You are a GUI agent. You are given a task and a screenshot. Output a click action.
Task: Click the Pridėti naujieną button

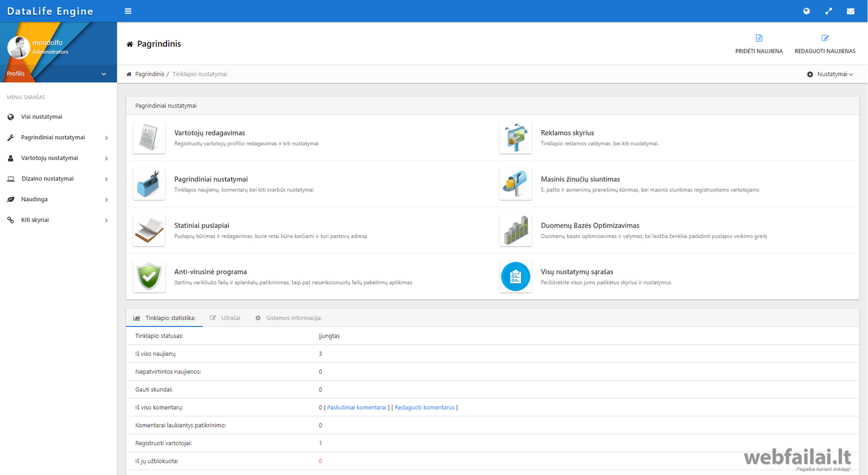[x=758, y=44]
